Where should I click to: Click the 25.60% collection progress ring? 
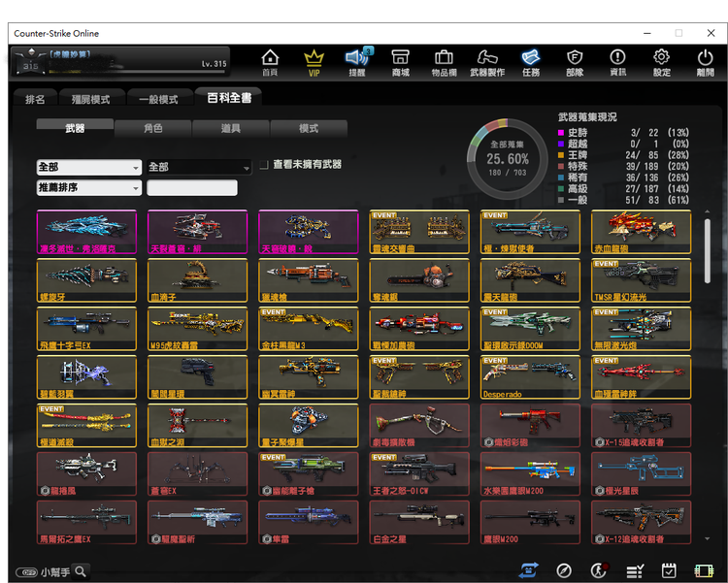click(x=508, y=159)
